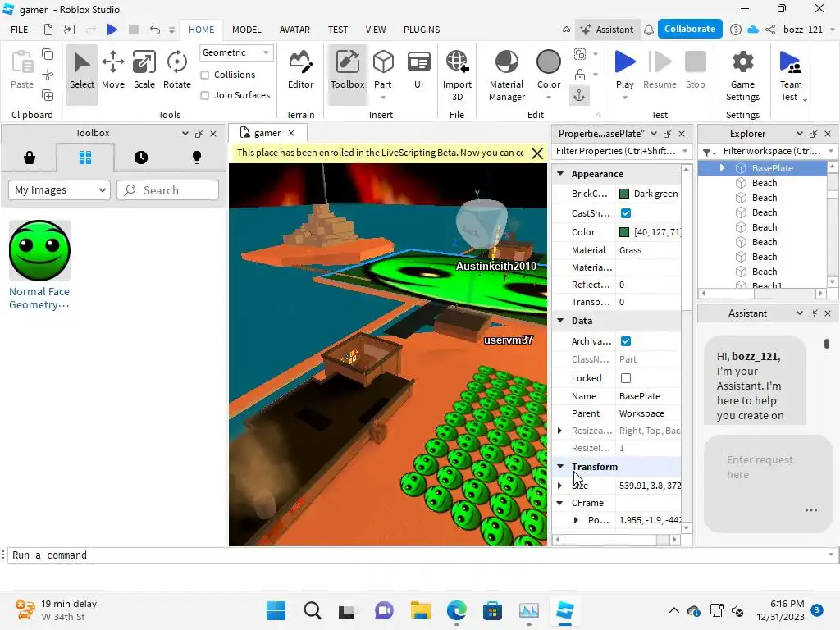Open Material Manager
This screenshot has width=840, height=630.
[x=507, y=75]
